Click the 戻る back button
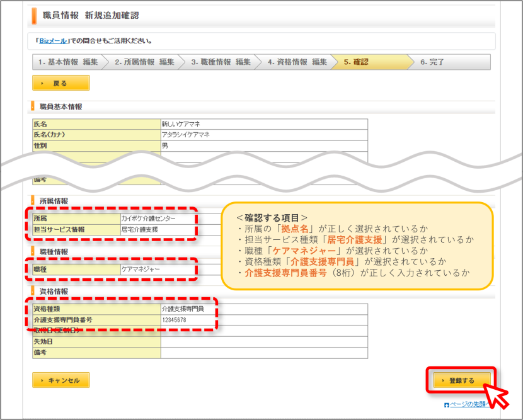Viewport: 523px width, 420px height. coord(61,83)
